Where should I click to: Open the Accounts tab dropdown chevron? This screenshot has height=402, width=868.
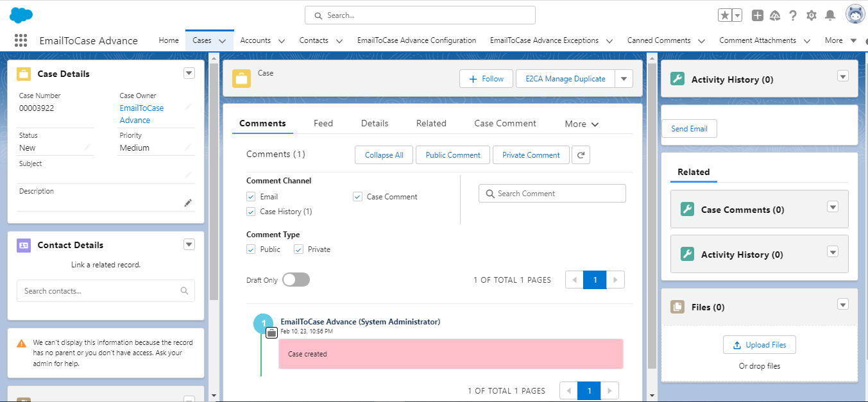(282, 41)
